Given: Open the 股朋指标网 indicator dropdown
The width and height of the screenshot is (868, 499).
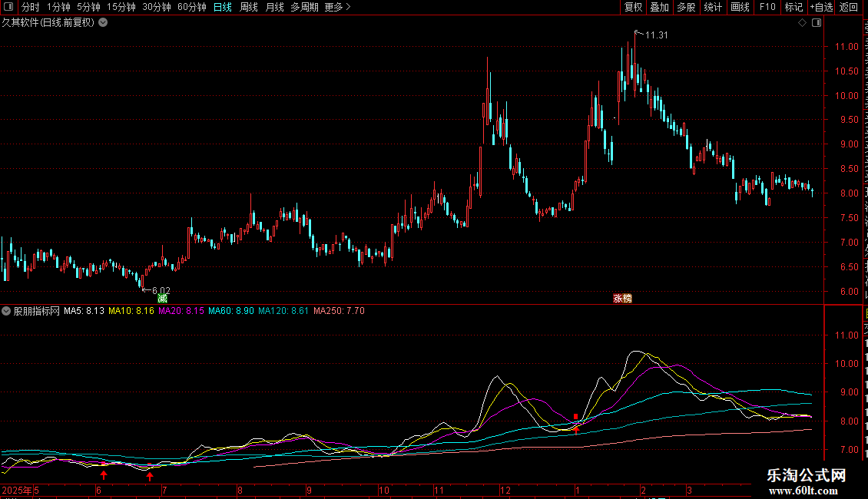Looking at the screenshot, I should [x=6, y=311].
